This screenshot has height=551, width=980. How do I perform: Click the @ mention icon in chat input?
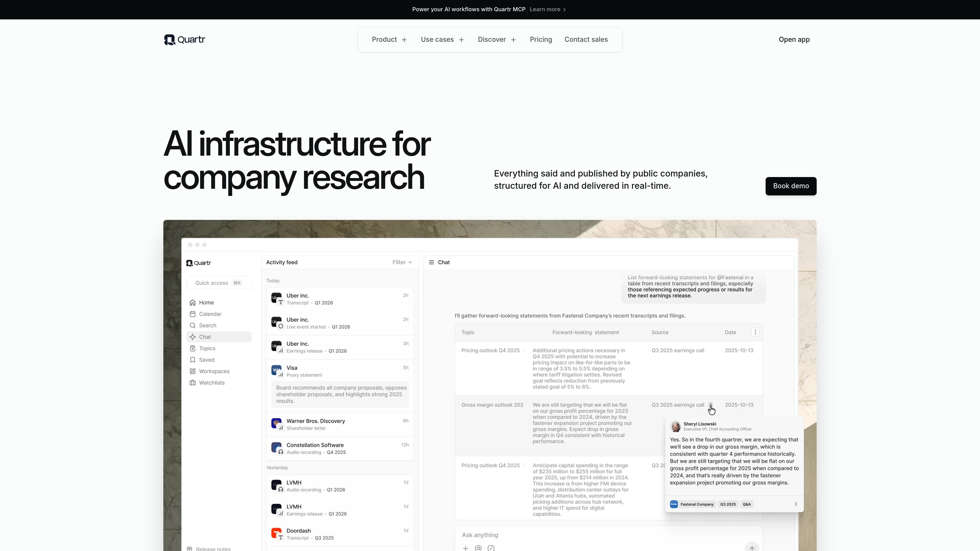(x=478, y=548)
